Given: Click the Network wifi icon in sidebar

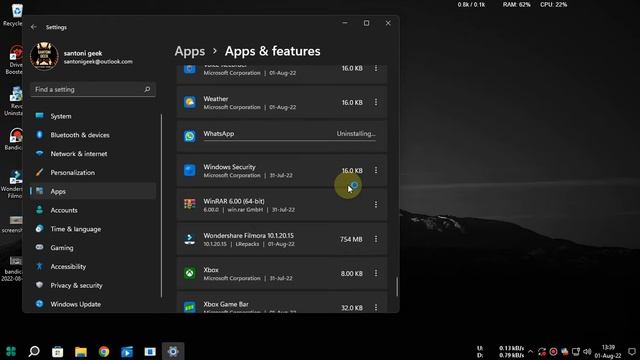Looking at the screenshot, I should (x=40, y=153).
